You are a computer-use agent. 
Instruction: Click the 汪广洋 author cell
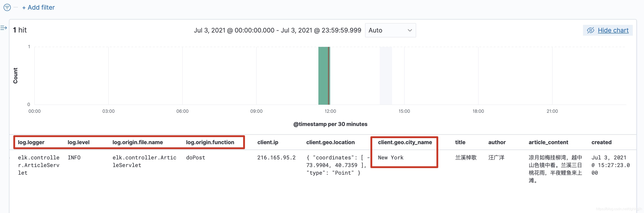tap(496, 157)
